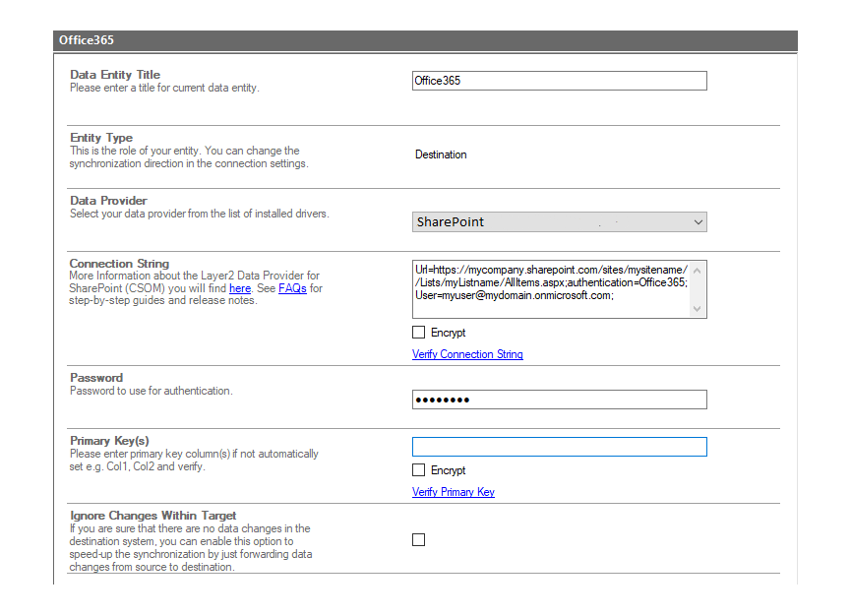Click the Data Provider dropdown arrow

click(x=698, y=222)
